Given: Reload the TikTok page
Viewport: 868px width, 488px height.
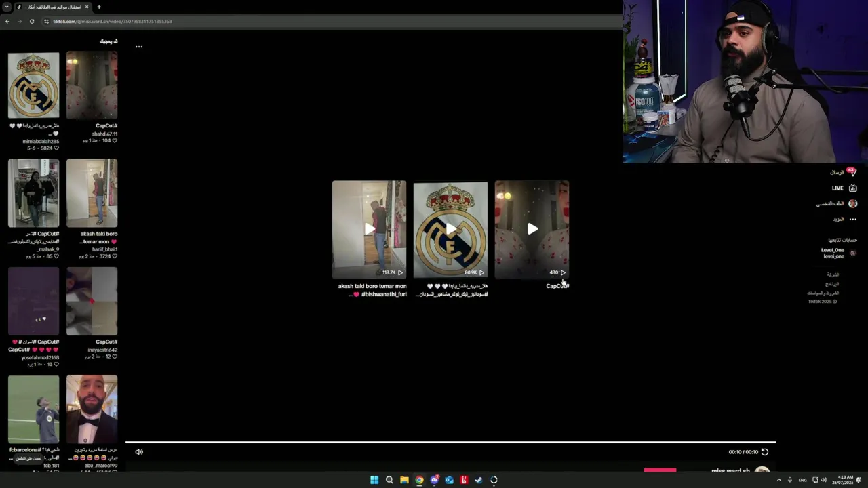Looking at the screenshot, I should [x=32, y=21].
